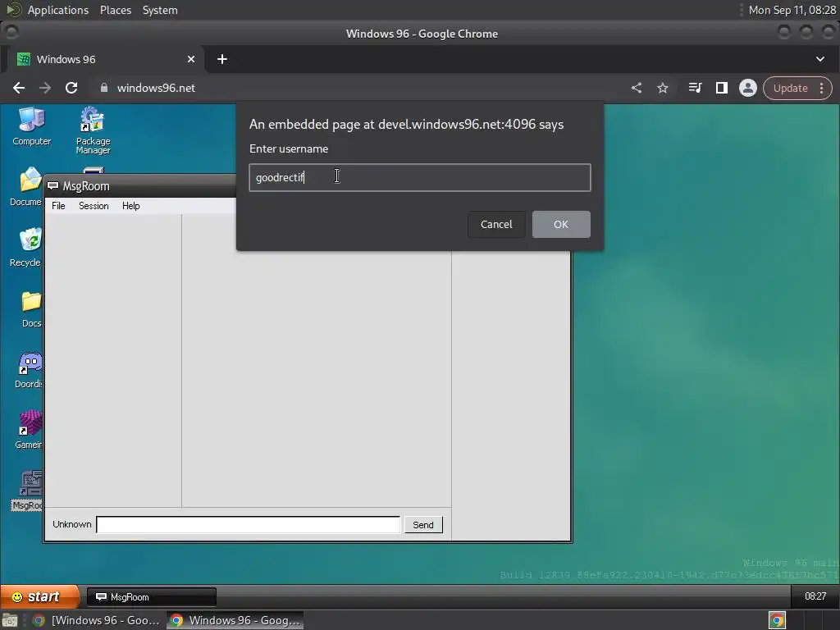This screenshot has height=630, width=840.
Task: Open a new tab with plus icon
Action: tap(222, 59)
